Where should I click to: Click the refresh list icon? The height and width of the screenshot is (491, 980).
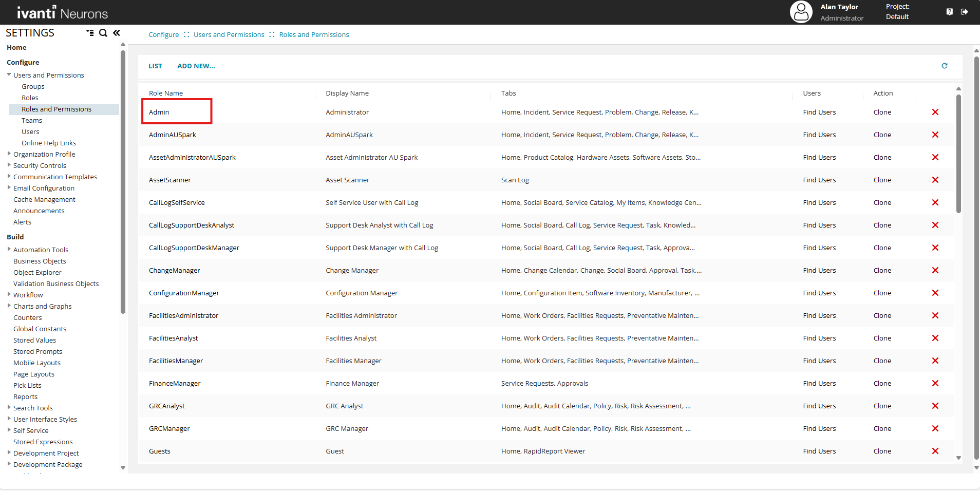(x=944, y=66)
